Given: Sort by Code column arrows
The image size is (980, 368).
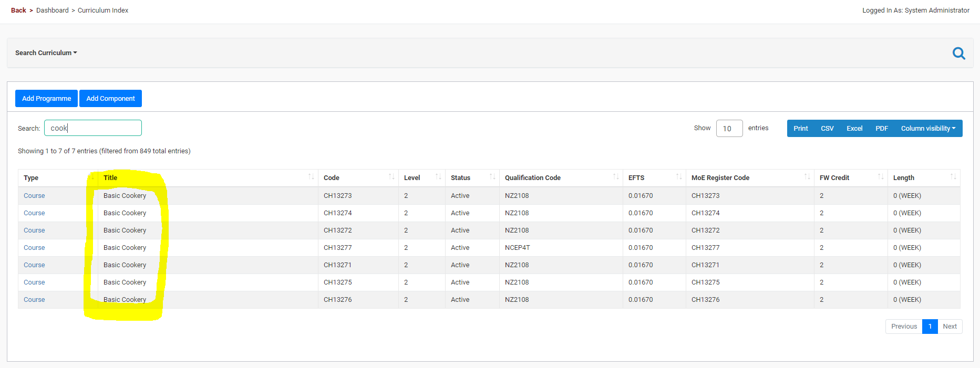Looking at the screenshot, I should (x=391, y=177).
